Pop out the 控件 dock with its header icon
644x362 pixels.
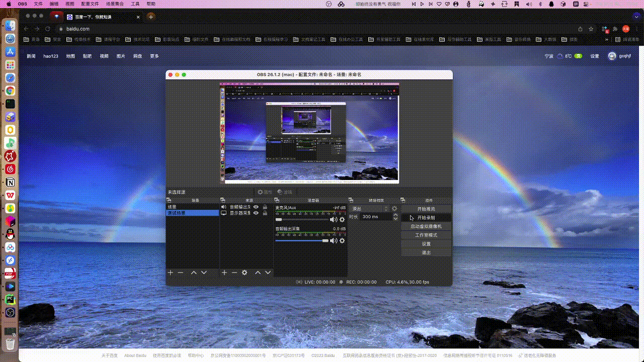coord(403,200)
